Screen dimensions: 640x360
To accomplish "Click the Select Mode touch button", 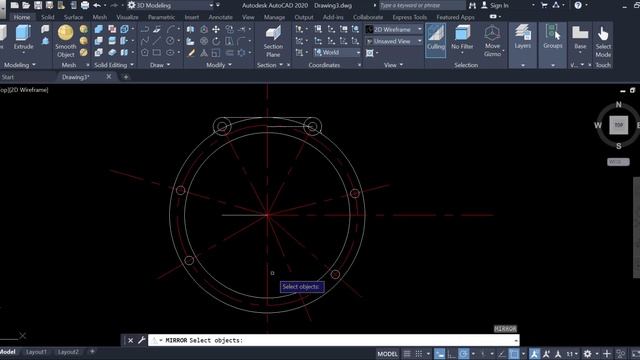I will point(603,41).
